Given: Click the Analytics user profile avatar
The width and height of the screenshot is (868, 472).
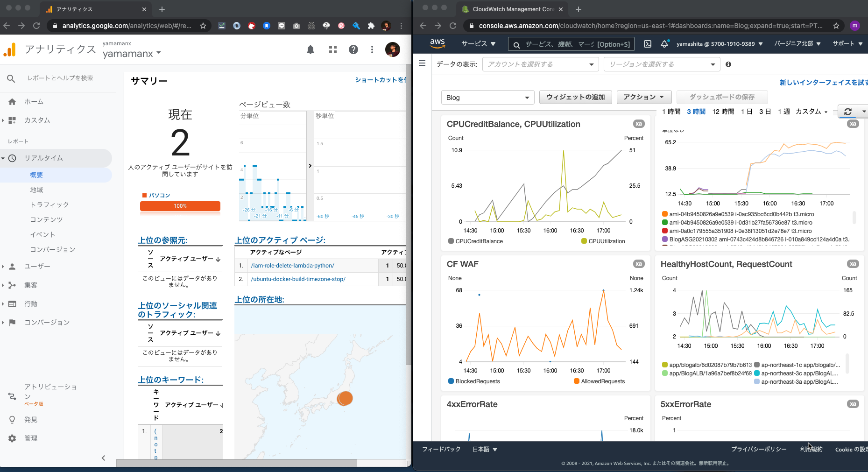Looking at the screenshot, I should pyautogui.click(x=393, y=49).
